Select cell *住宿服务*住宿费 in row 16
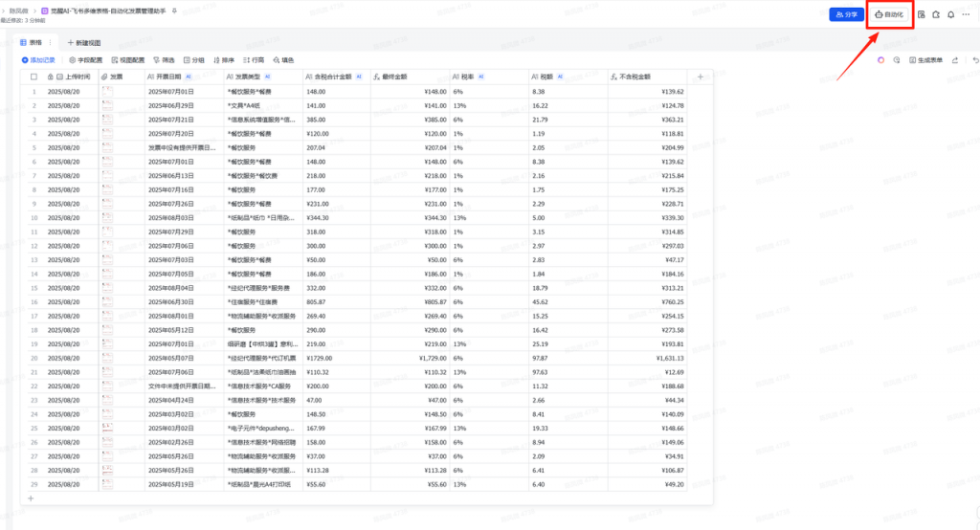Viewport: 980px width, 530px height. (263, 302)
